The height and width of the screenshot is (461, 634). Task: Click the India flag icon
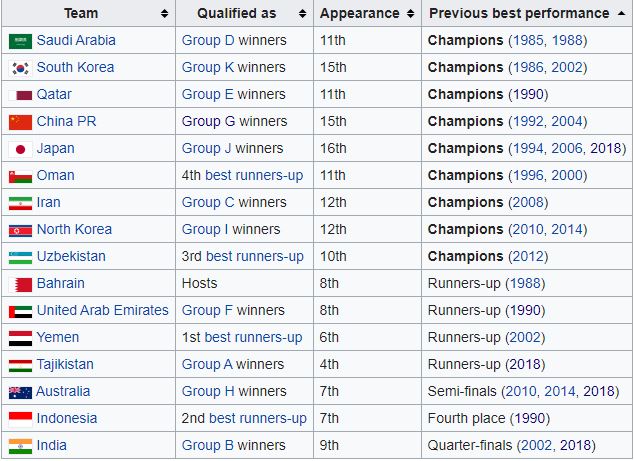click(20, 446)
